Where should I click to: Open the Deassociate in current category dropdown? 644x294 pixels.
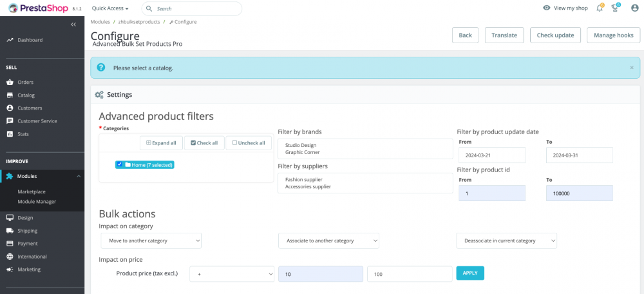click(506, 240)
